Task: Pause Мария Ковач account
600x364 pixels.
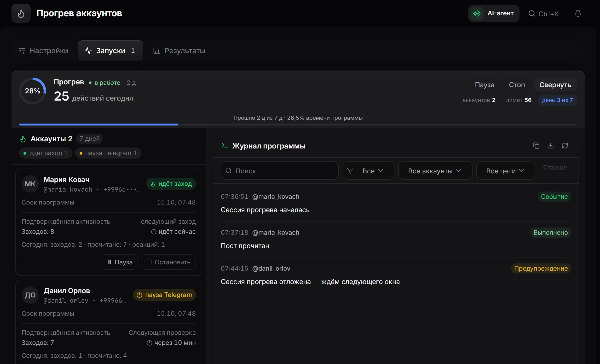Action: point(119,262)
